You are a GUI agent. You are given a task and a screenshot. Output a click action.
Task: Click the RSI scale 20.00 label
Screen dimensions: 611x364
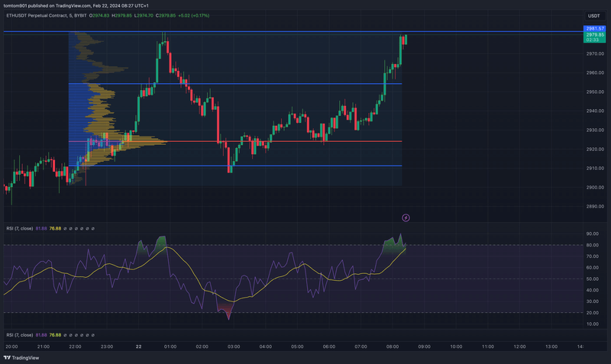tap(593, 313)
